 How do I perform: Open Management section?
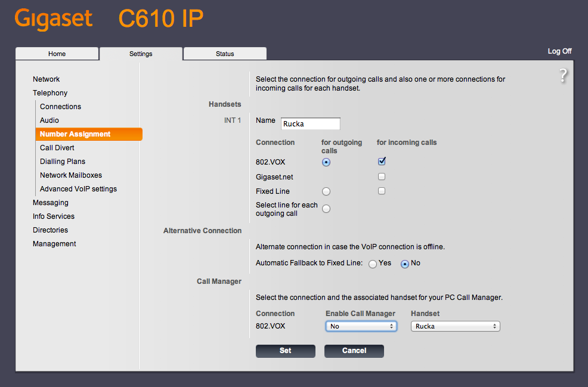pyautogui.click(x=54, y=244)
